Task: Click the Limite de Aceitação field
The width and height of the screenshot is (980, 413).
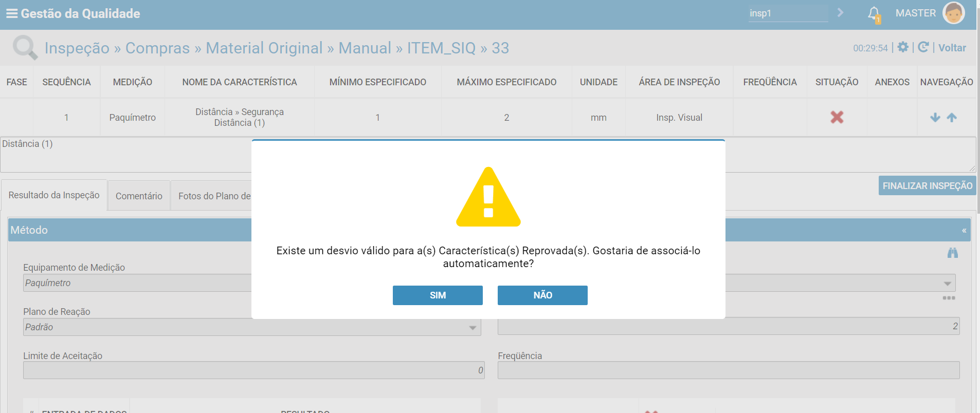Action: click(254, 370)
